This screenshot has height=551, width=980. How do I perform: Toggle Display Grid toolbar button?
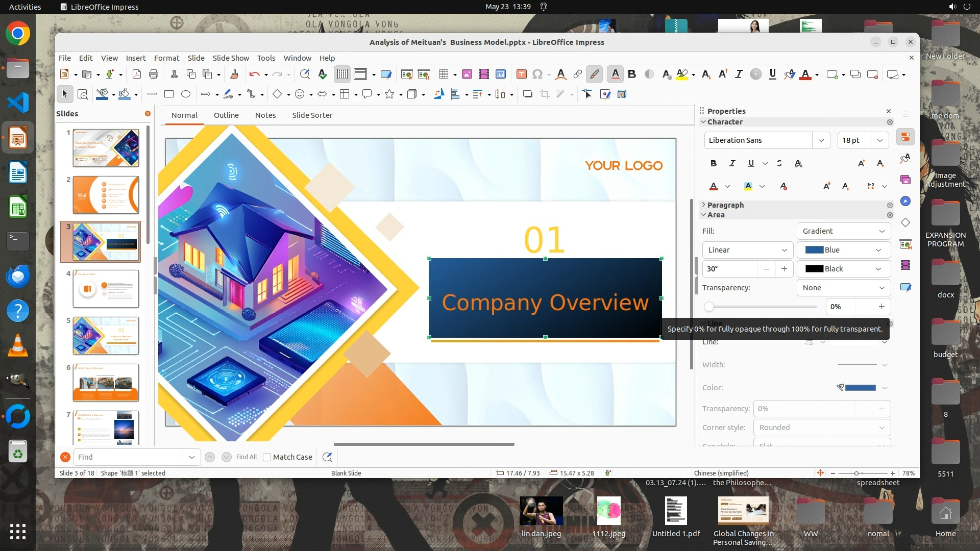click(x=342, y=74)
